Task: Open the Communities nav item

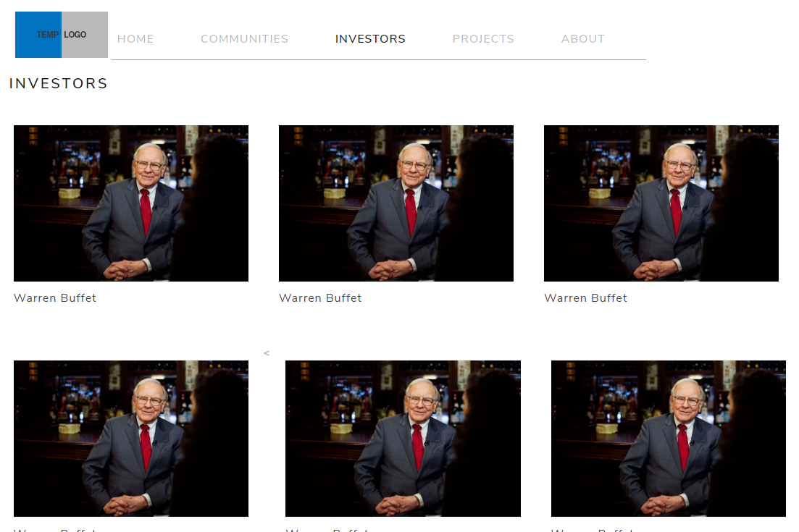Action: coord(245,38)
